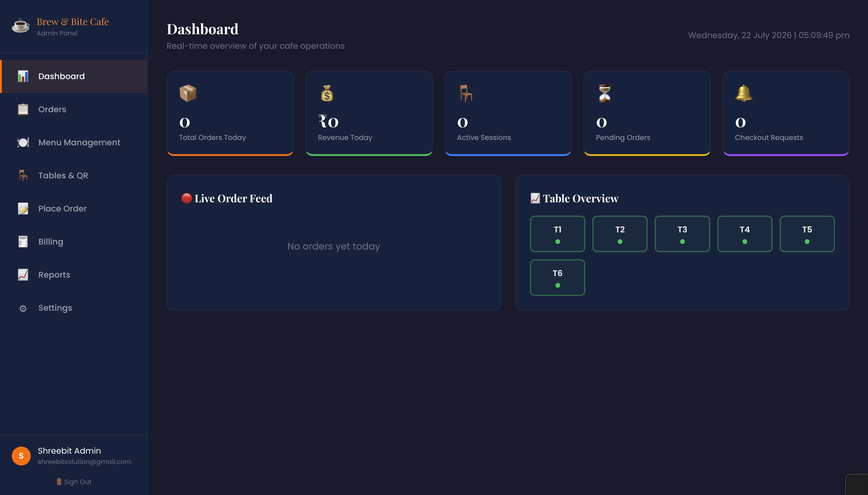
Task: Click the Admin Panel subtitle
Action: (57, 33)
